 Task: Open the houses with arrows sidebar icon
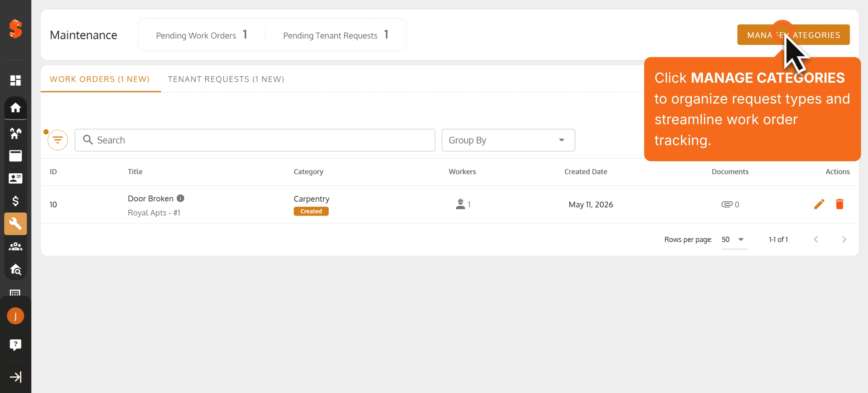click(x=16, y=133)
